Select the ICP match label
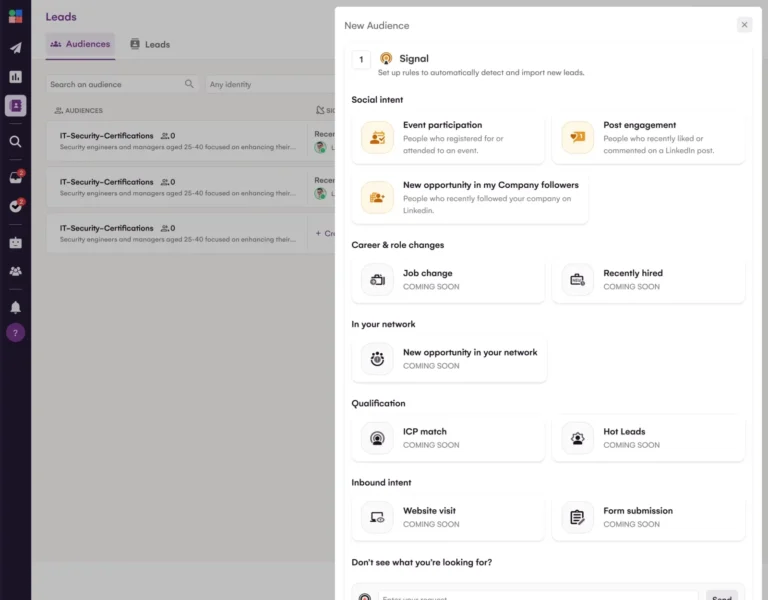The width and height of the screenshot is (768, 600). 425,432
